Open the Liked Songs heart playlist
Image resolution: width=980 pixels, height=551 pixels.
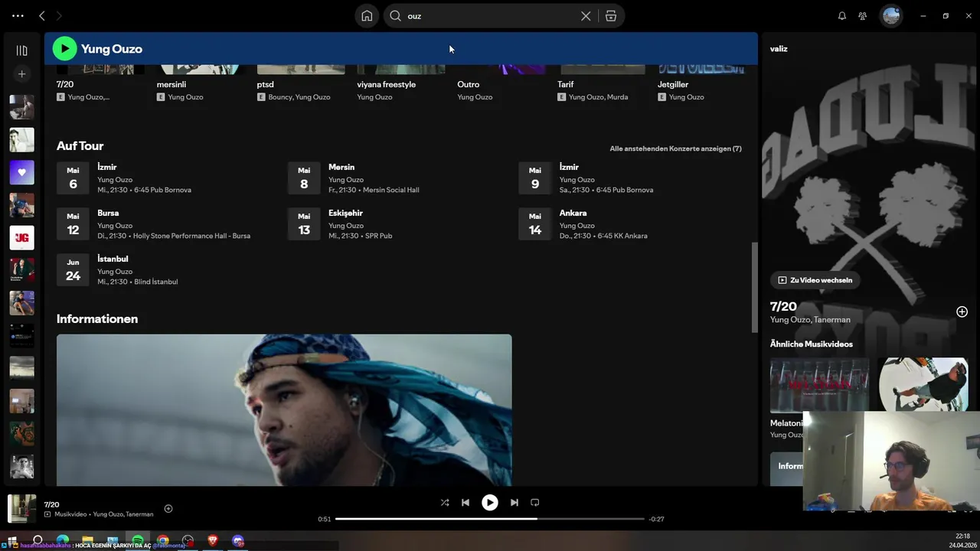coord(21,172)
